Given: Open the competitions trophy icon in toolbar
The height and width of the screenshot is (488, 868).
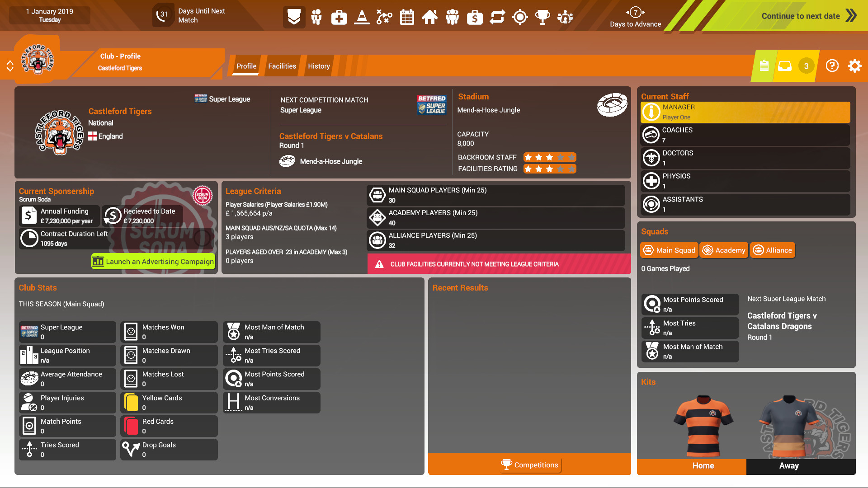Looking at the screenshot, I should pos(542,17).
